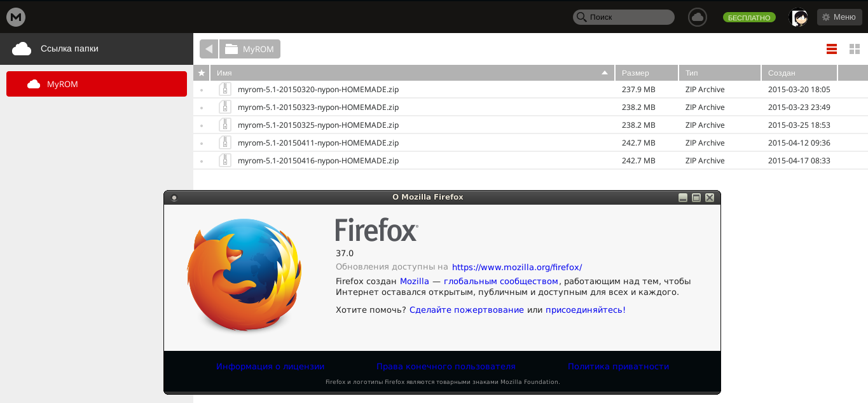Viewport: 868px width, 403px height.
Task: Open About Firefox window menu button
Action: [174, 198]
